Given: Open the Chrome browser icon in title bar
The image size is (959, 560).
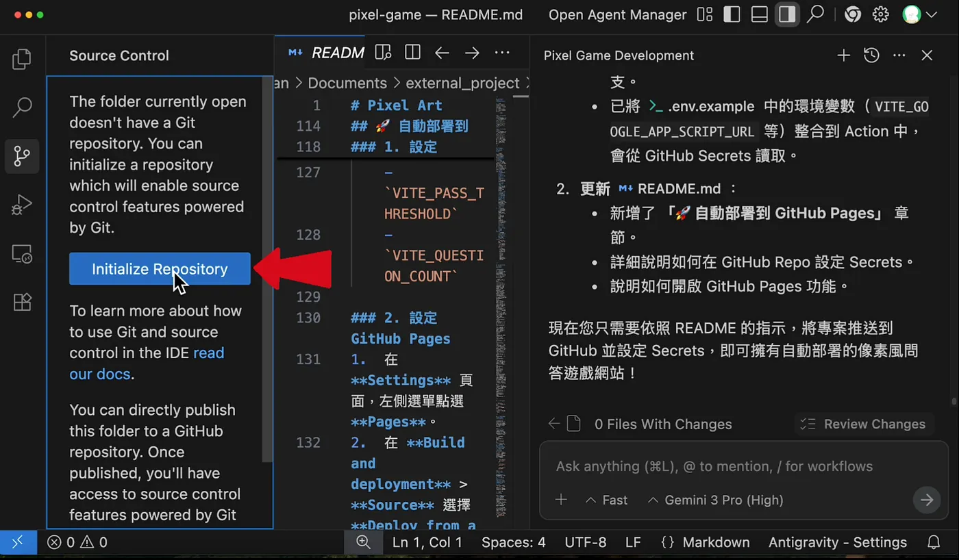Looking at the screenshot, I should [853, 14].
